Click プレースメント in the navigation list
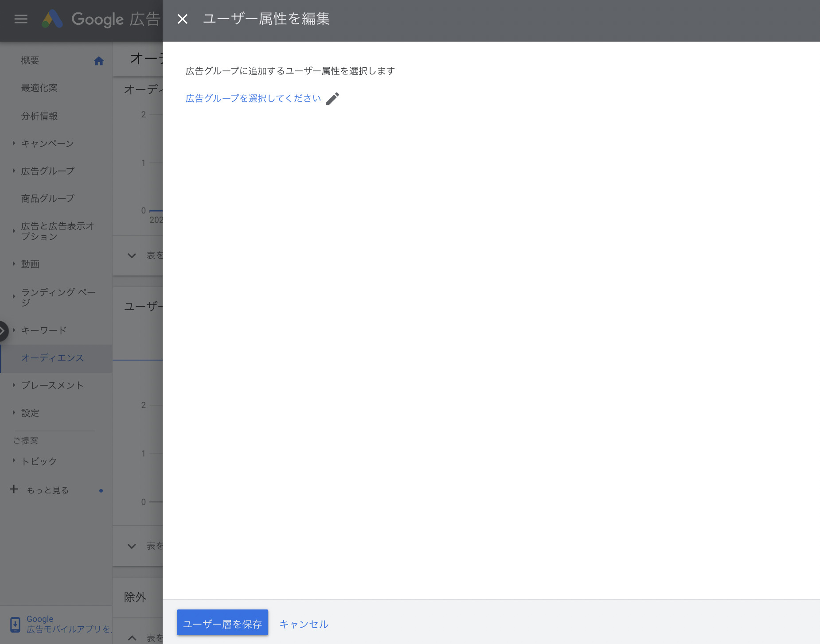This screenshot has width=820, height=644. click(52, 385)
